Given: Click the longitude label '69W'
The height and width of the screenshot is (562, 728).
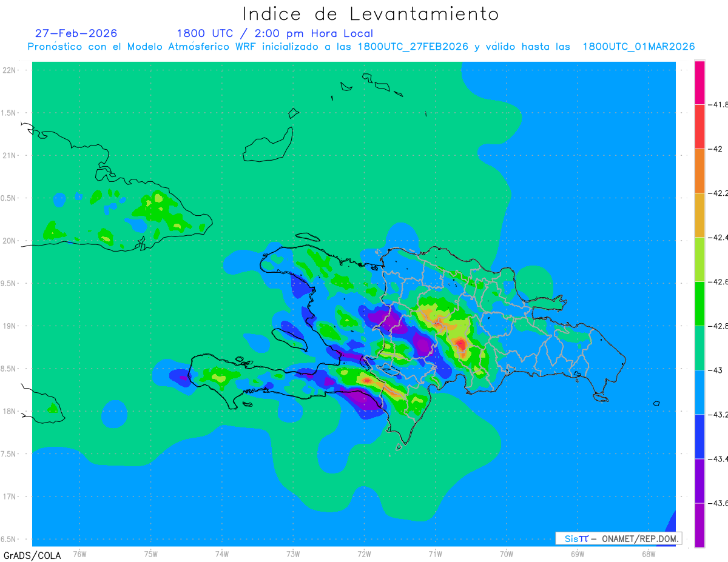Looking at the screenshot, I should point(578,553).
